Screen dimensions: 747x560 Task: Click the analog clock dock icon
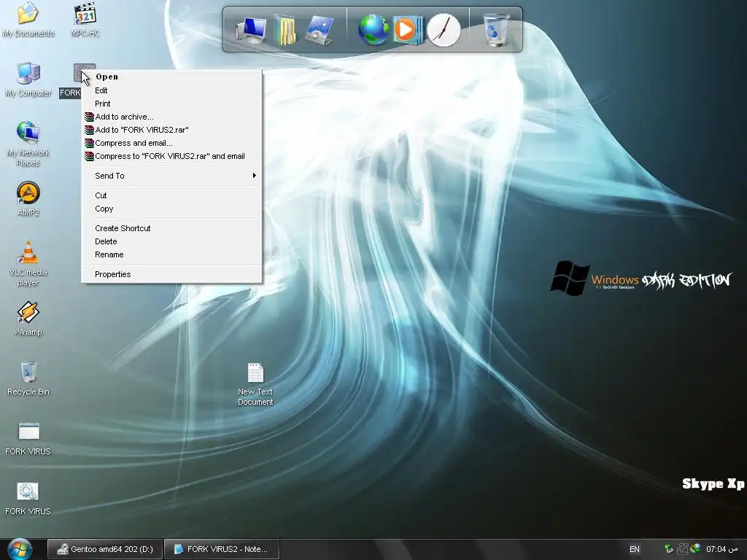click(444, 30)
